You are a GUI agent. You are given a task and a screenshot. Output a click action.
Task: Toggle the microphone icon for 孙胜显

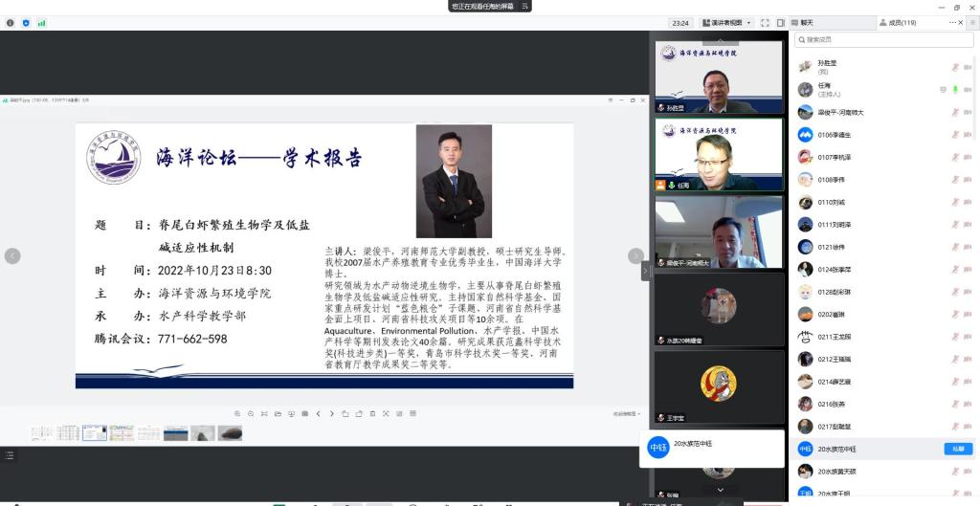[x=954, y=67]
